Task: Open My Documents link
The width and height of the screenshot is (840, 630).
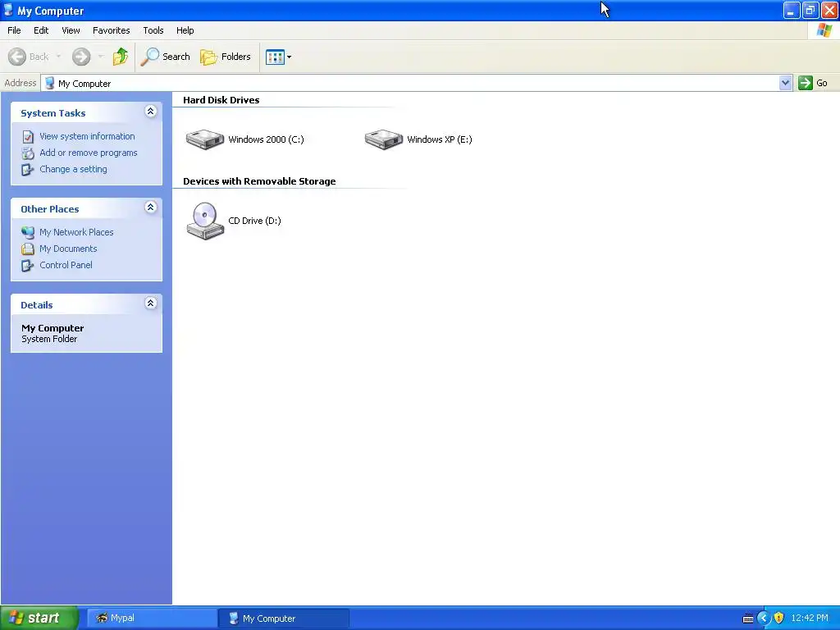Action: [68, 249]
